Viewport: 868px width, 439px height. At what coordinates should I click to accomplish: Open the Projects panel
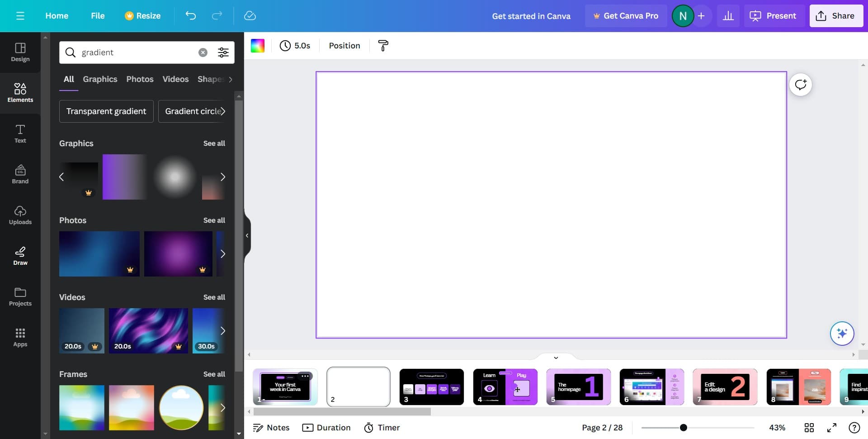[20, 296]
